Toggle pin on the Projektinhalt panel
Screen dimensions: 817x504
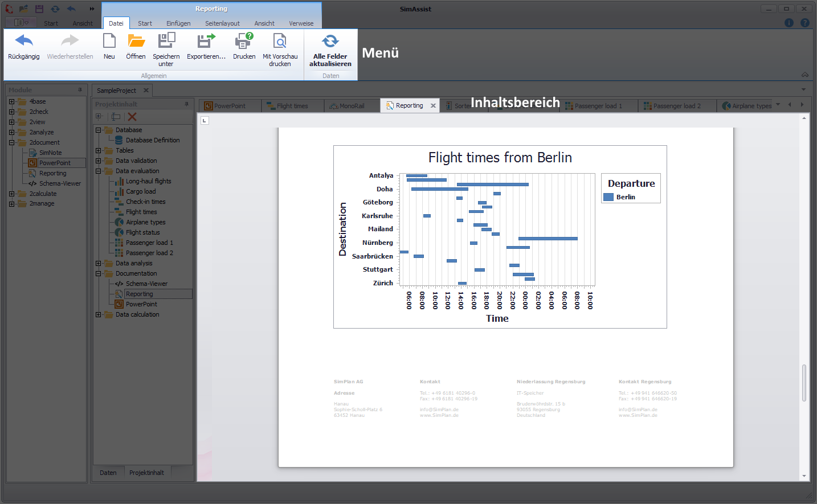186,104
